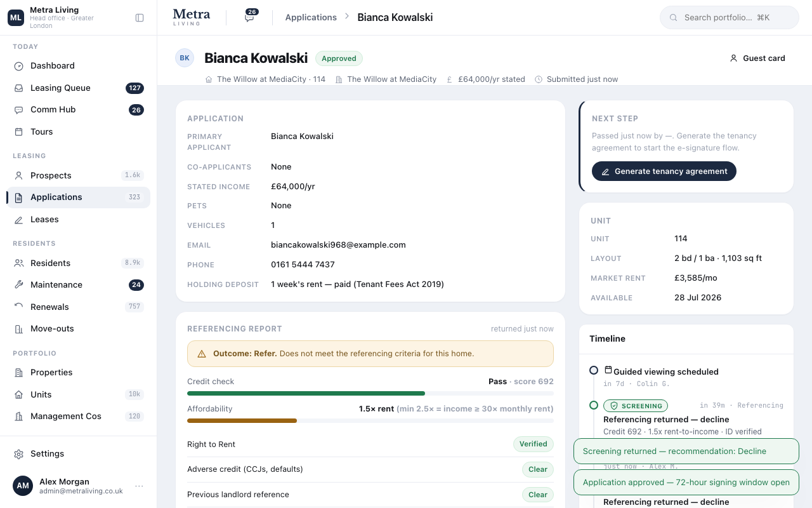812x508 pixels.
Task: Click Generate tenancy agreement button
Action: pyautogui.click(x=664, y=171)
